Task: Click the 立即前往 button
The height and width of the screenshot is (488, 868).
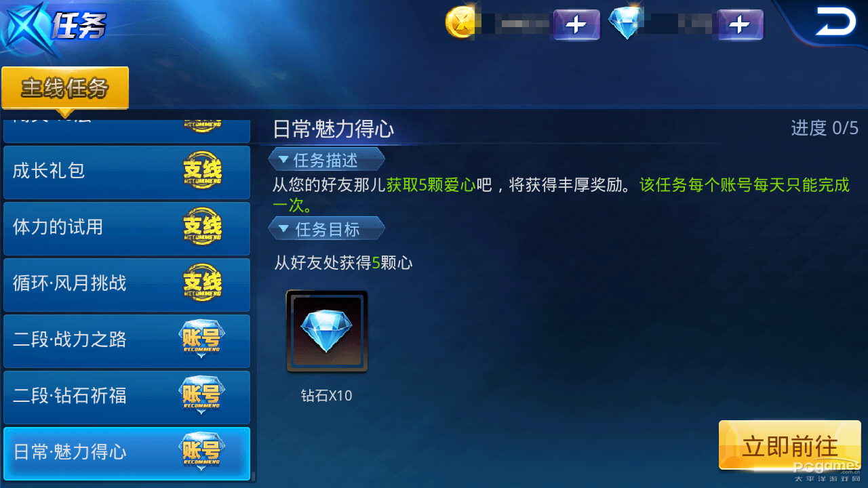Action: (790, 446)
